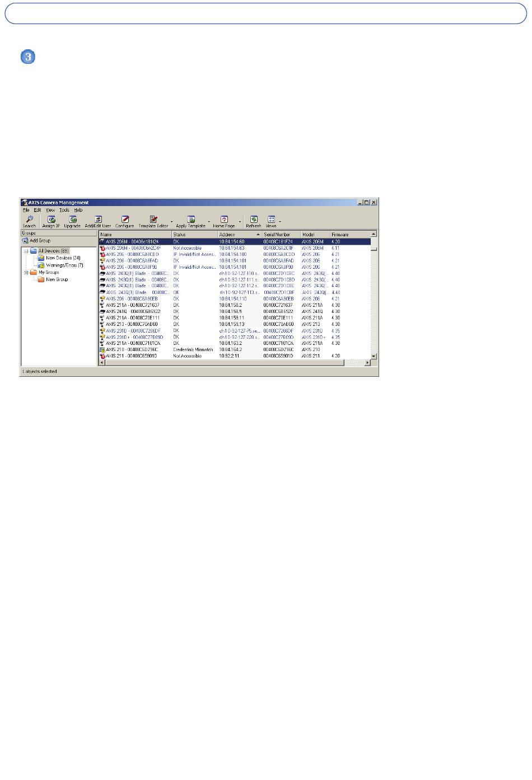
Task: Sort by the Name column header
Action: tap(135, 235)
